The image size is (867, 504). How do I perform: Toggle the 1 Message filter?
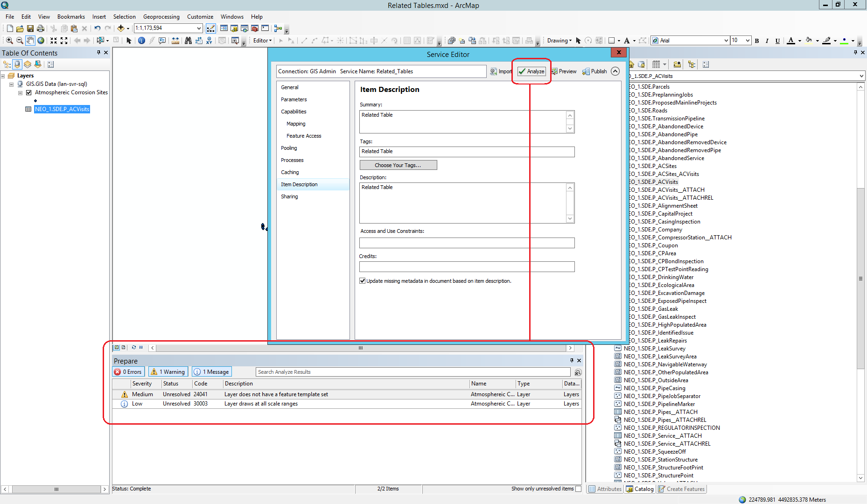coord(212,372)
